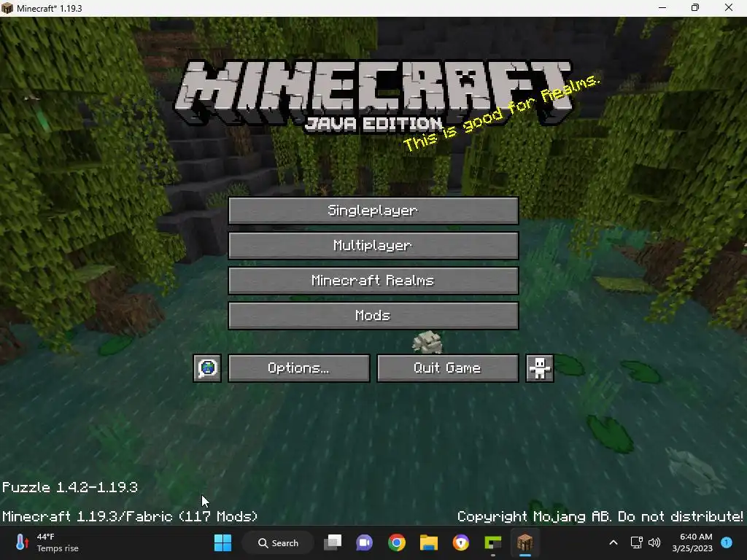The height and width of the screenshot is (560, 747).
Task: Open the weather widget showing 44°F
Action: pos(47,542)
